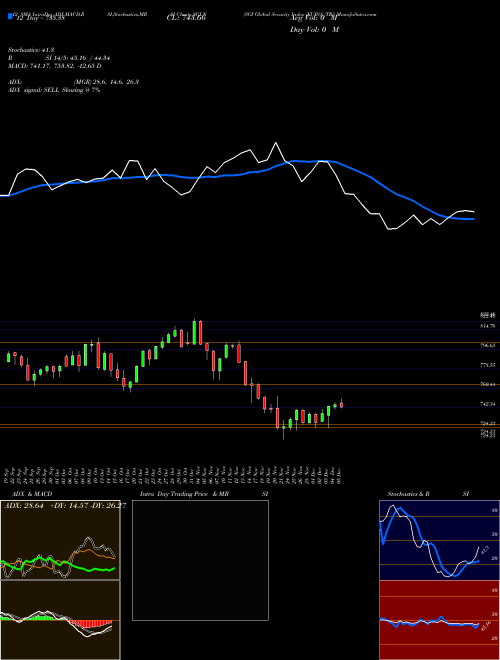
Task: Click the 742.34 price axis label
Action: (487, 404)
